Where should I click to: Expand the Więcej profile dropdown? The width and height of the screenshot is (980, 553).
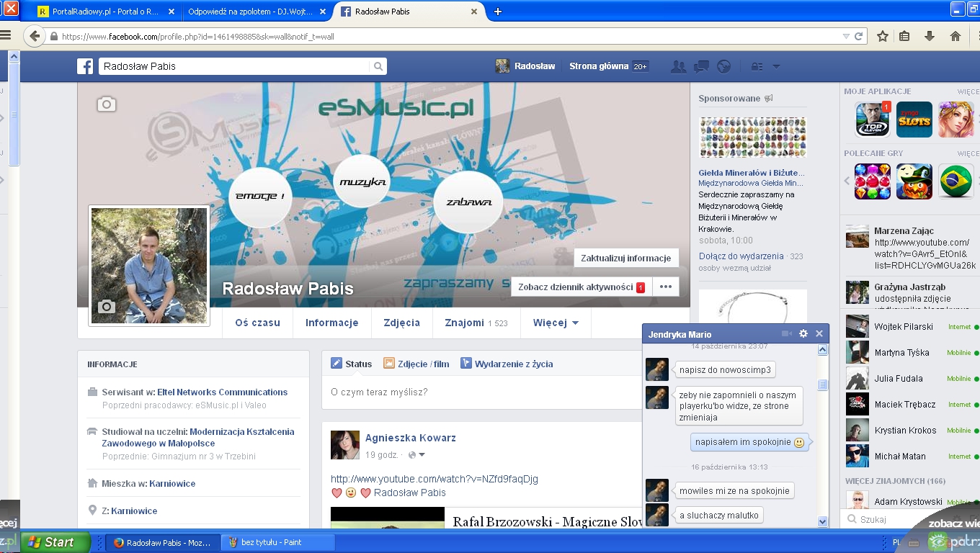(x=556, y=323)
